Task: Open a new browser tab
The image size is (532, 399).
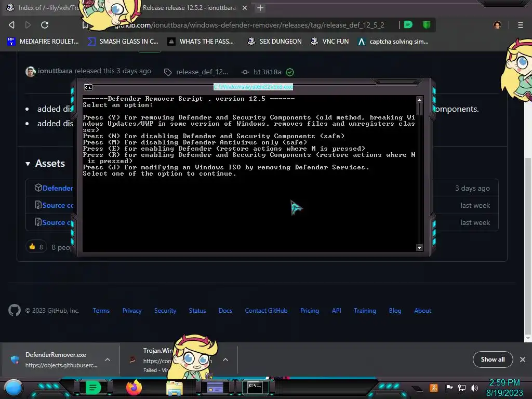Action: coord(260,8)
